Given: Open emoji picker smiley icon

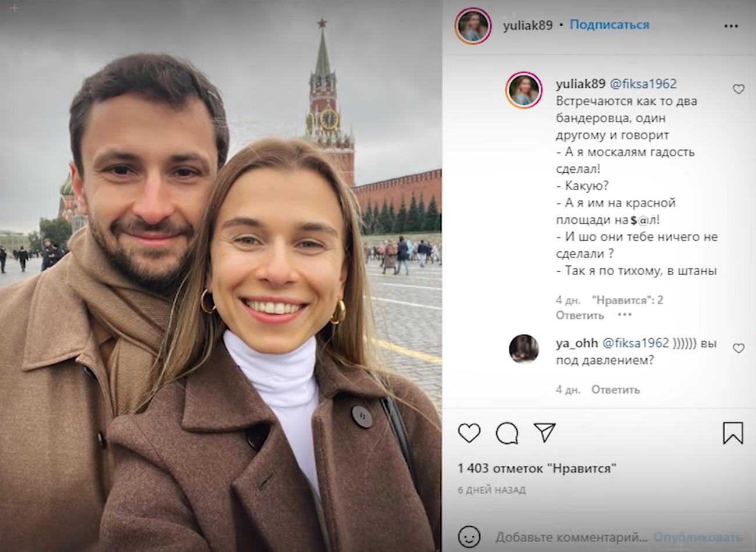Looking at the screenshot, I should (x=469, y=536).
